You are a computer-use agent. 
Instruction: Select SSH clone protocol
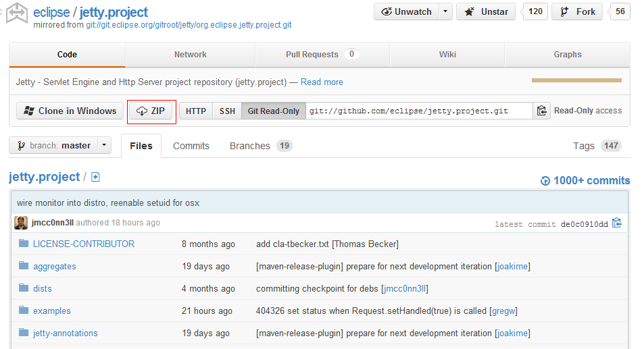tap(227, 111)
